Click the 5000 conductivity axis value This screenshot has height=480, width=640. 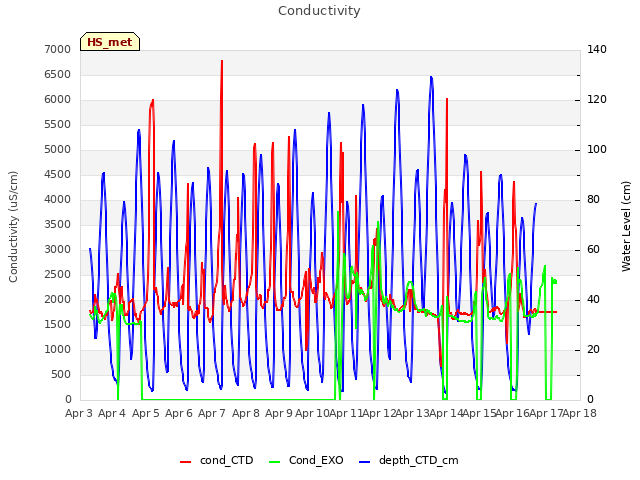coord(58,149)
